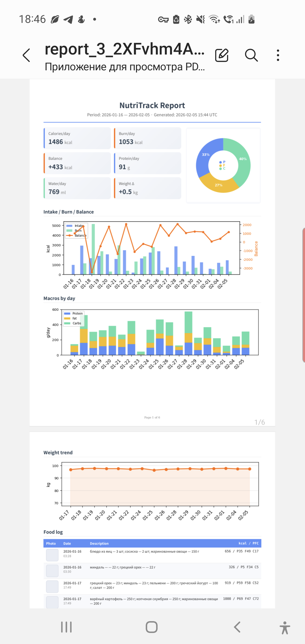Image resolution: width=305 pixels, height=644 pixels.
Task: Tap the 1/6 page indicator
Action: [x=260, y=422]
